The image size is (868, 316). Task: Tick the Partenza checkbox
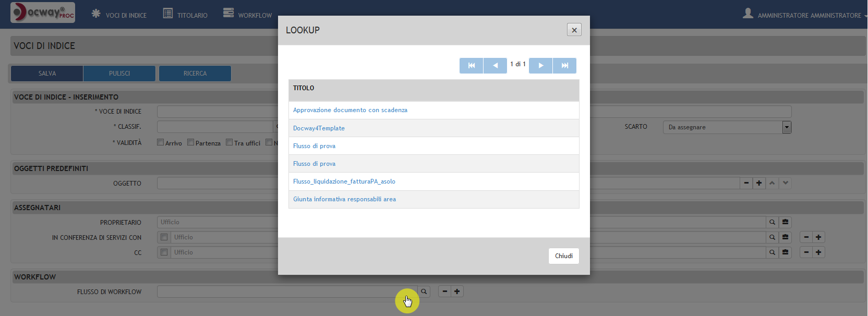point(191,142)
